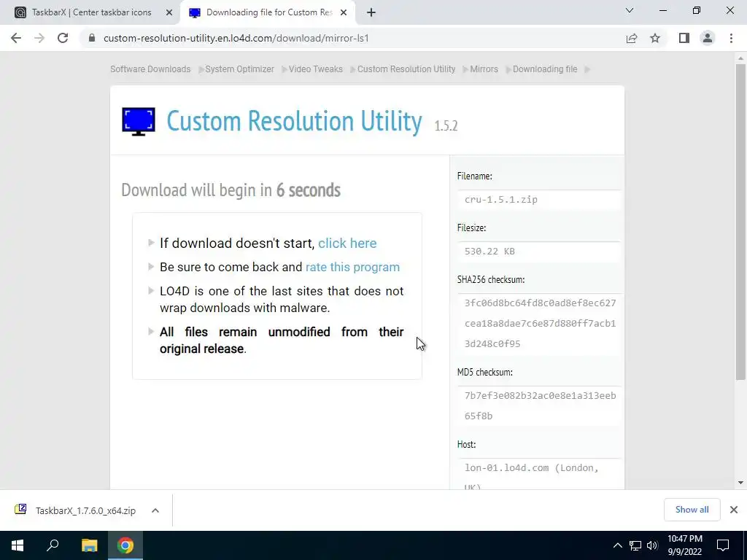The height and width of the screenshot is (560, 747).
Task: Open the clock and date flyout
Action: coord(684,545)
